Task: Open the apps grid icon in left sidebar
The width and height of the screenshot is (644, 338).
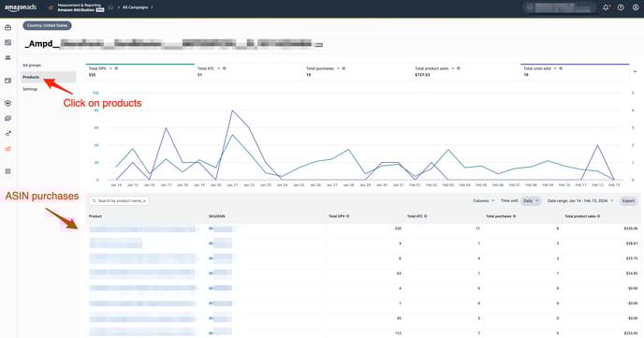Action: click(7, 171)
